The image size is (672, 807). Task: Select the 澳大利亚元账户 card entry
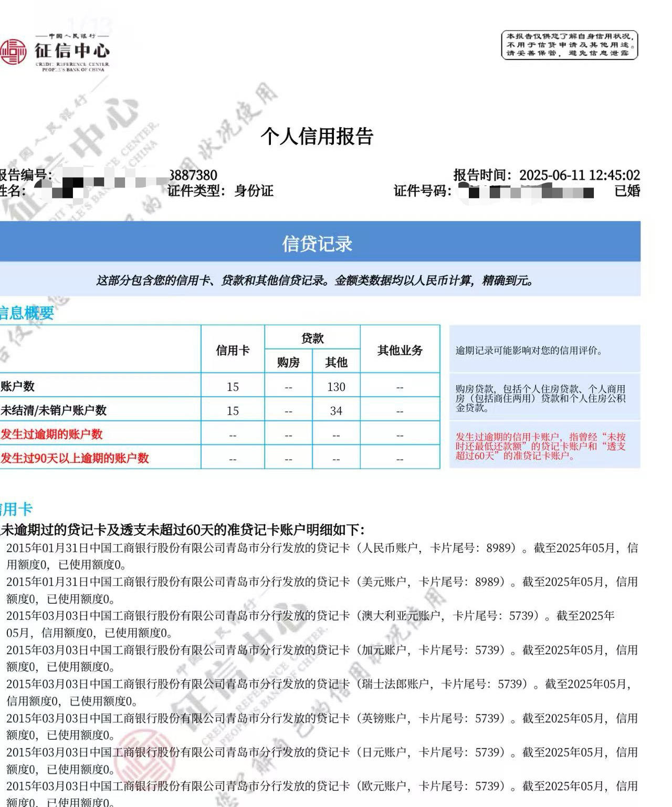pyautogui.click(x=310, y=624)
